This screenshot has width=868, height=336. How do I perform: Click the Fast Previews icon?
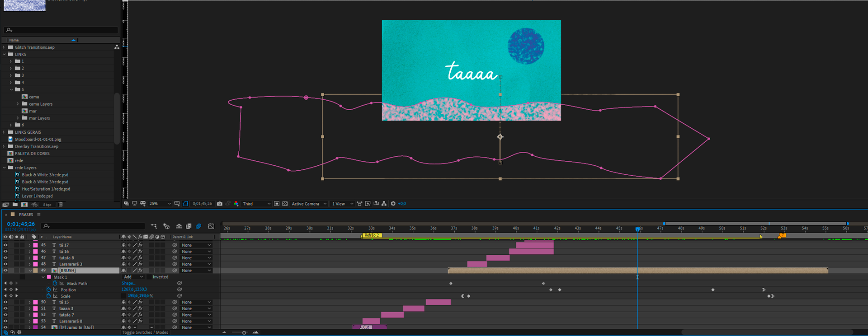pos(368,204)
